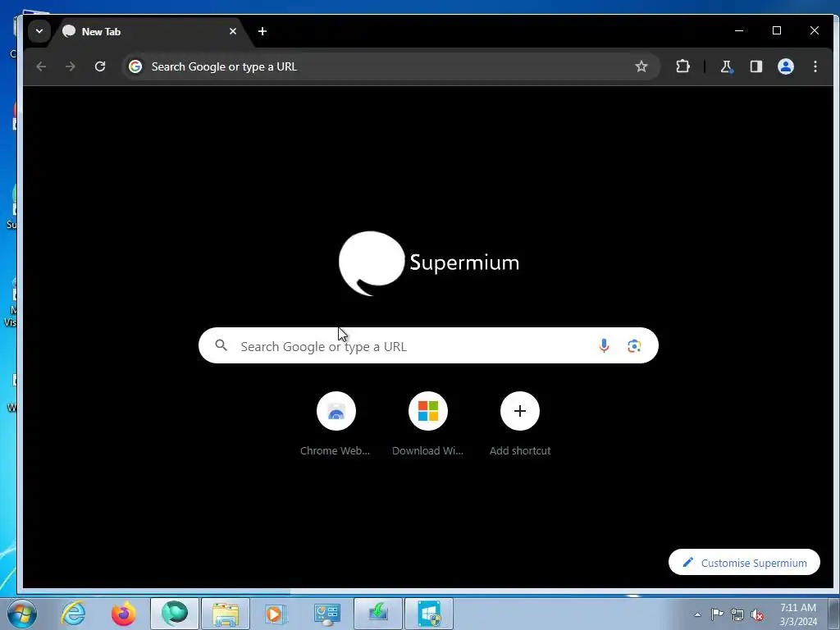Open the Action Center flag icon

(717, 614)
